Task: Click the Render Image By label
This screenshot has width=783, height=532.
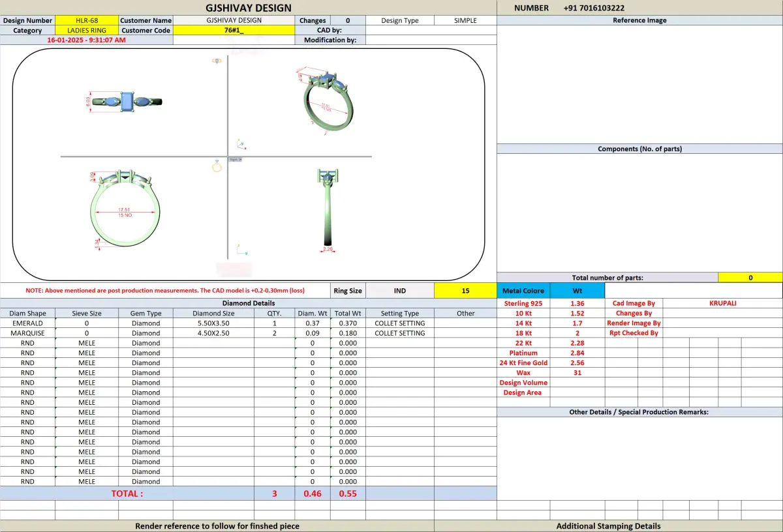Action: click(634, 323)
